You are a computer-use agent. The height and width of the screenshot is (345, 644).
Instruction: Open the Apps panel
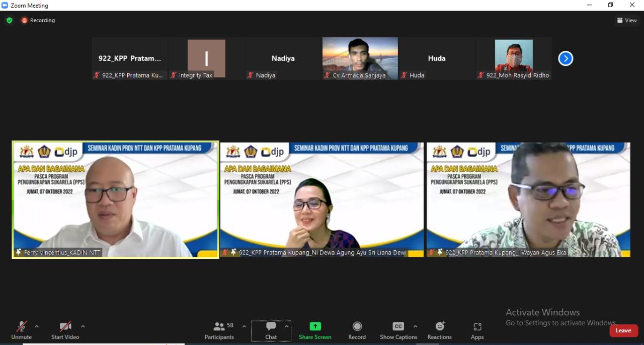(477, 330)
